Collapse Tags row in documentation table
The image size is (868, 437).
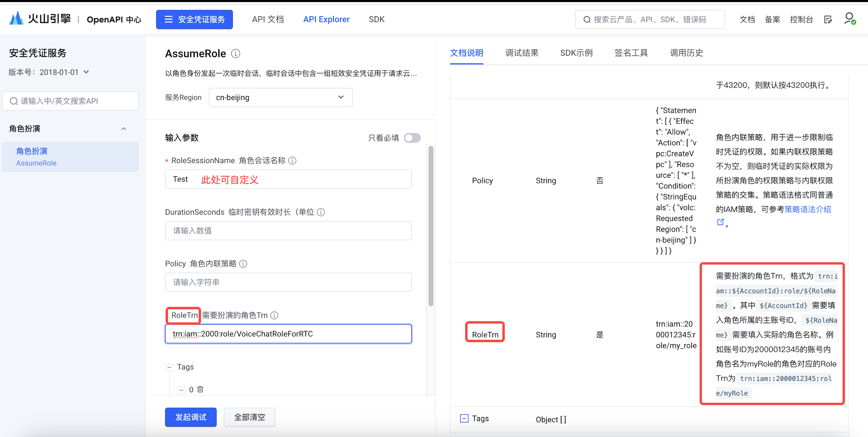click(464, 418)
